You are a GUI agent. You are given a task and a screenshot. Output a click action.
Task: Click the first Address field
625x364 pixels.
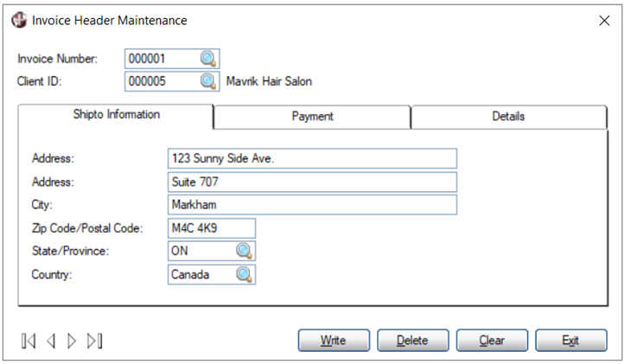point(312,158)
